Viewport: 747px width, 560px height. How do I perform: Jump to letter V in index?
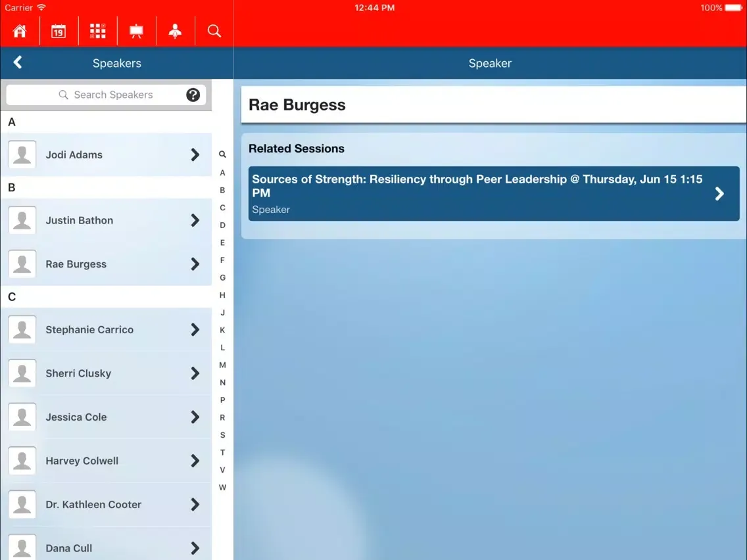click(x=222, y=470)
